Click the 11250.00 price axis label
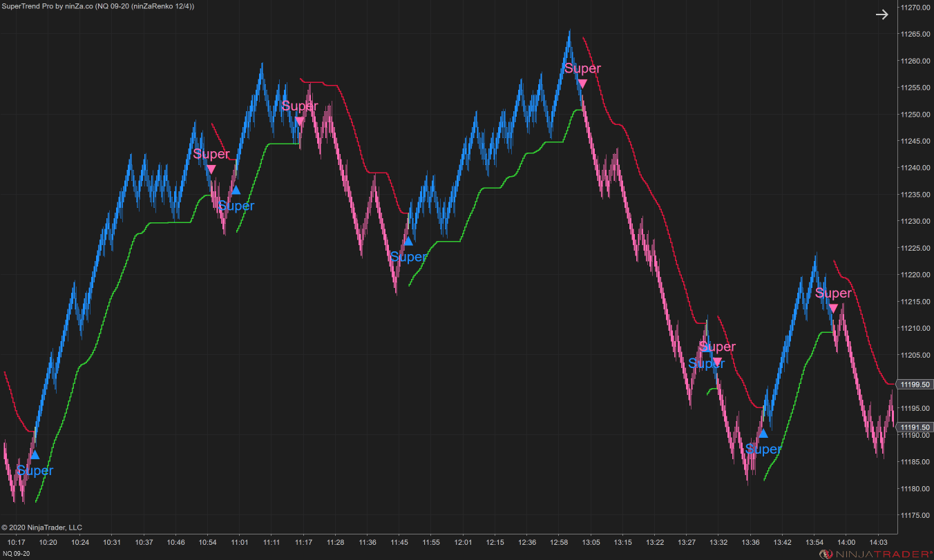Screen dimensions: 934x560 [917, 114]
